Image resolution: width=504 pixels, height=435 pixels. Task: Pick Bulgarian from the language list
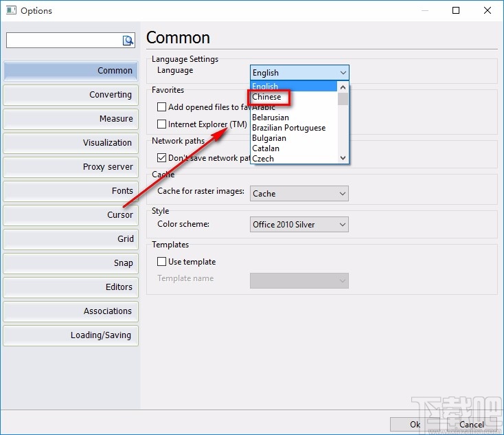click(x=294, y=138)
